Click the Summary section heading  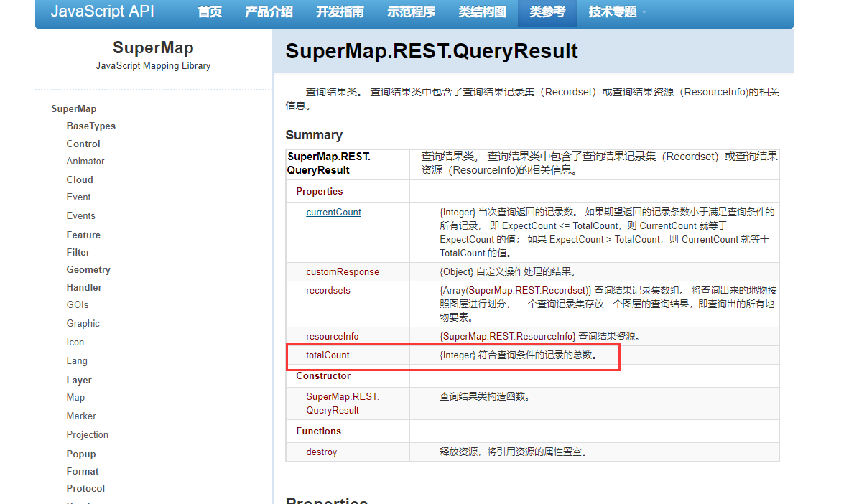pos(315,135)
